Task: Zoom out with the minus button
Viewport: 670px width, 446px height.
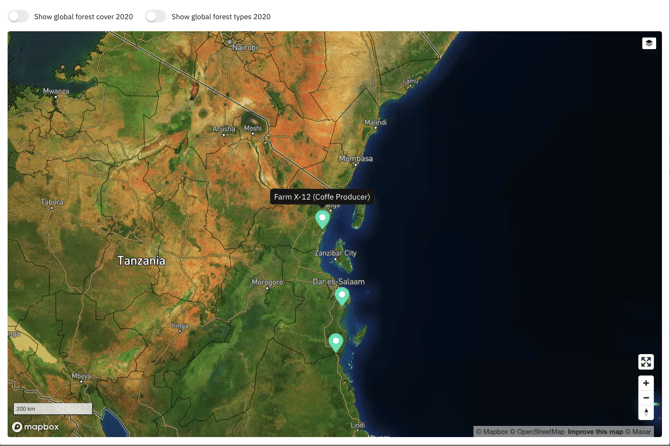Action: (x=646, y=398)
